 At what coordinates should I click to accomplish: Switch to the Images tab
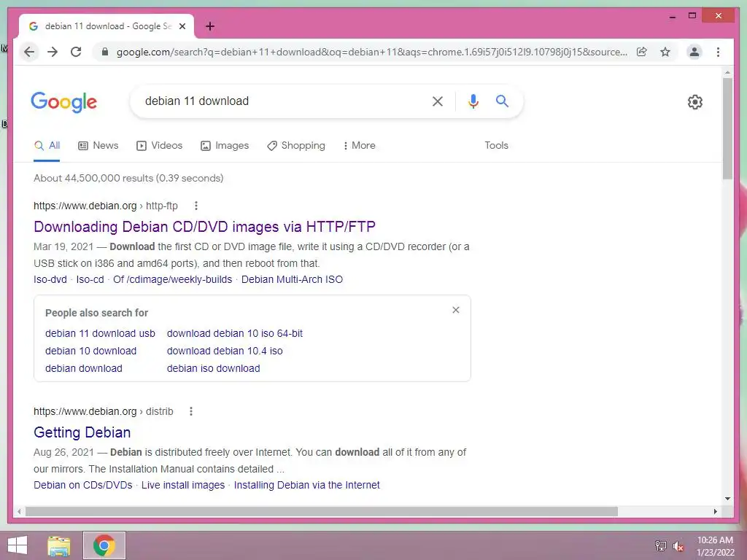(225, 146)
